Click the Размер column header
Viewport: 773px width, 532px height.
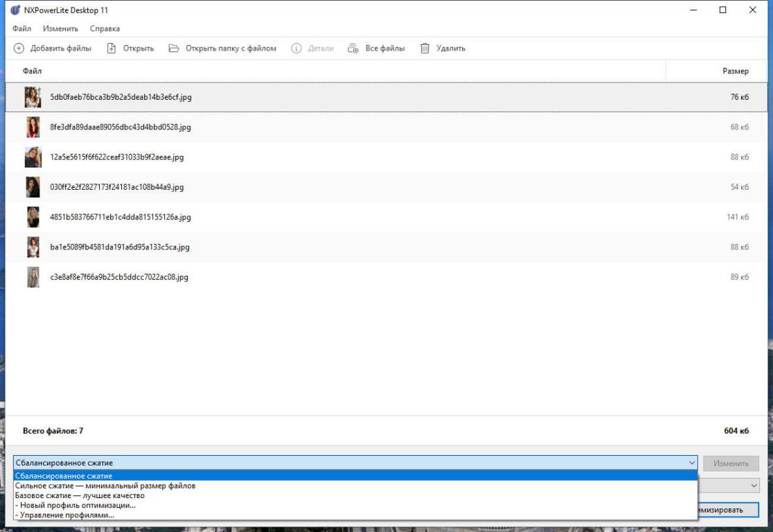point(735,71)
